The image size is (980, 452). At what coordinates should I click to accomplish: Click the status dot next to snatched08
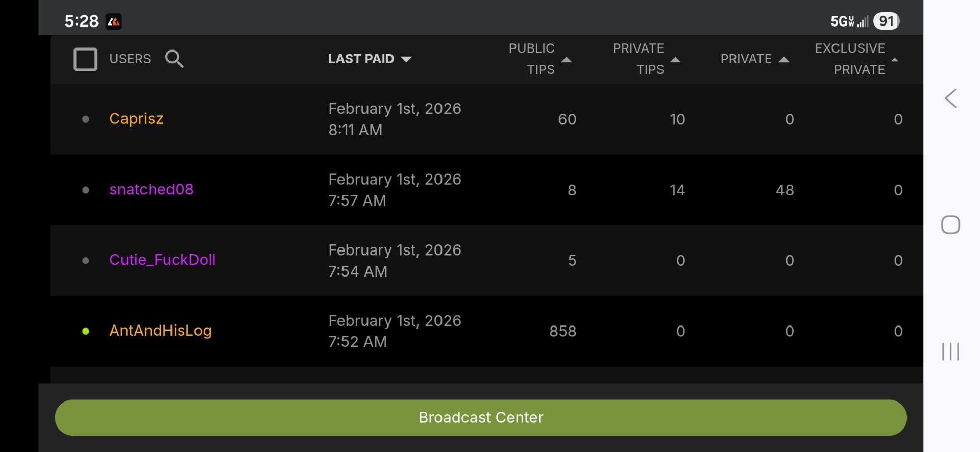point(86,190)
